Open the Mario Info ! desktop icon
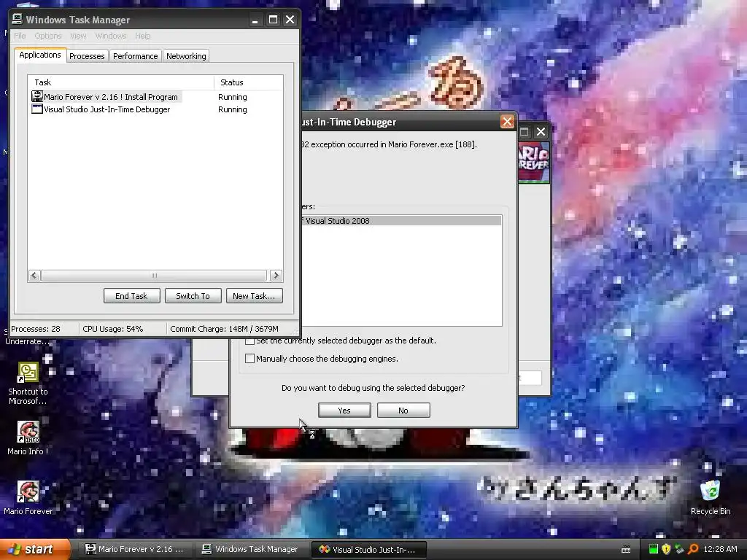 28,432
